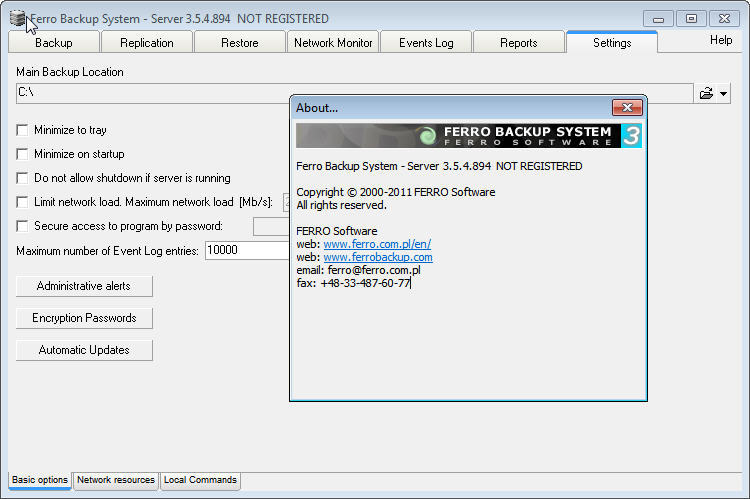Open the www.ferro.com.pl/en/ link
The image size is (750, 499).
click(x=377, y=244)
